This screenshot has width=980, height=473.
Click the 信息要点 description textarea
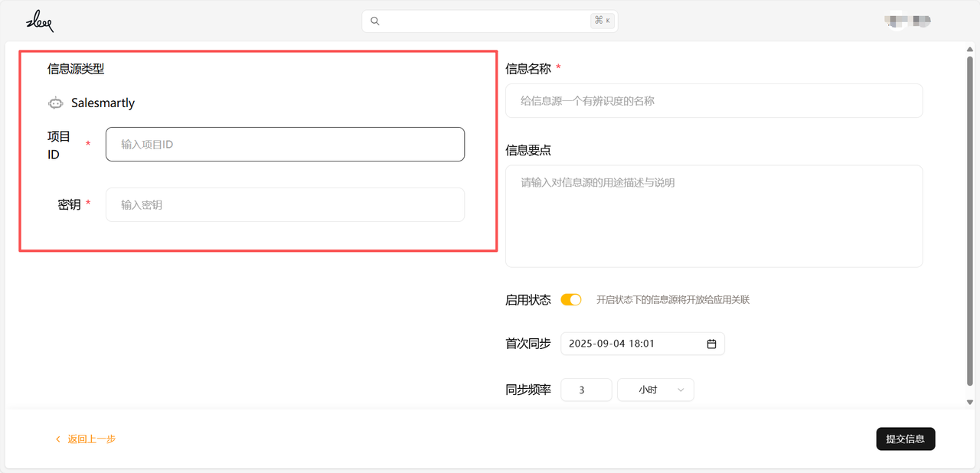point(714,216)
